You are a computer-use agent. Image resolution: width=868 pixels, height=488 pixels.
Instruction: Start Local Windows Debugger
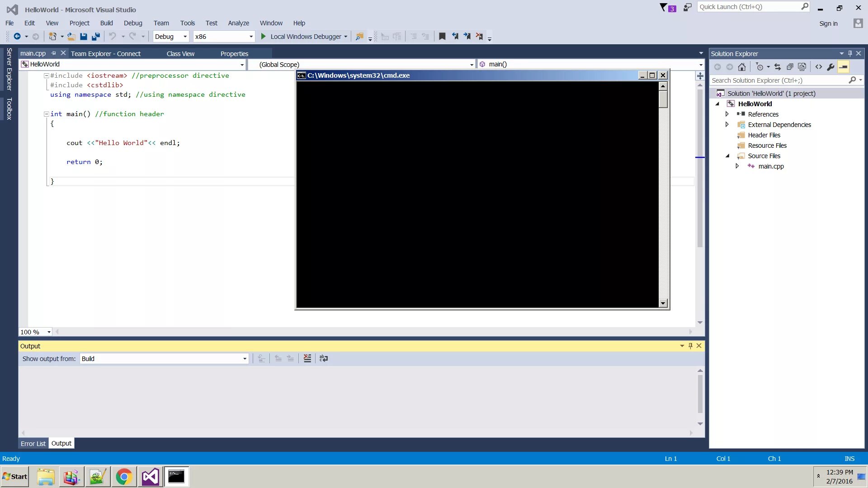click(264, 37)
